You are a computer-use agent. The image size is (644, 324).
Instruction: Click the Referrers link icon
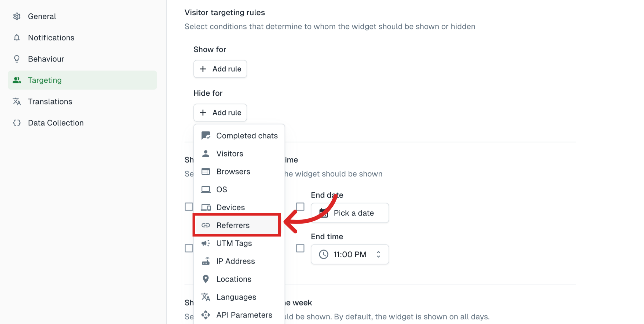[x=206, y=225]
